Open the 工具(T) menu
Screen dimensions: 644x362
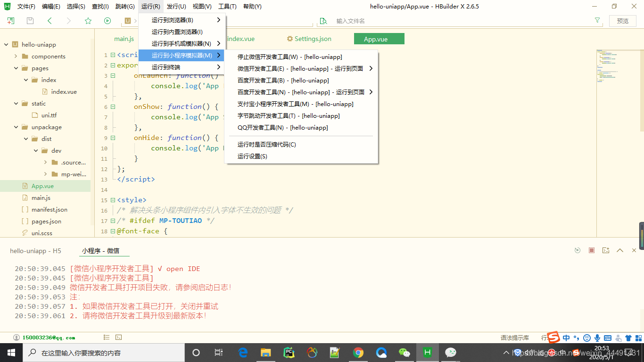pyautogui.click(x=227, y=7)
